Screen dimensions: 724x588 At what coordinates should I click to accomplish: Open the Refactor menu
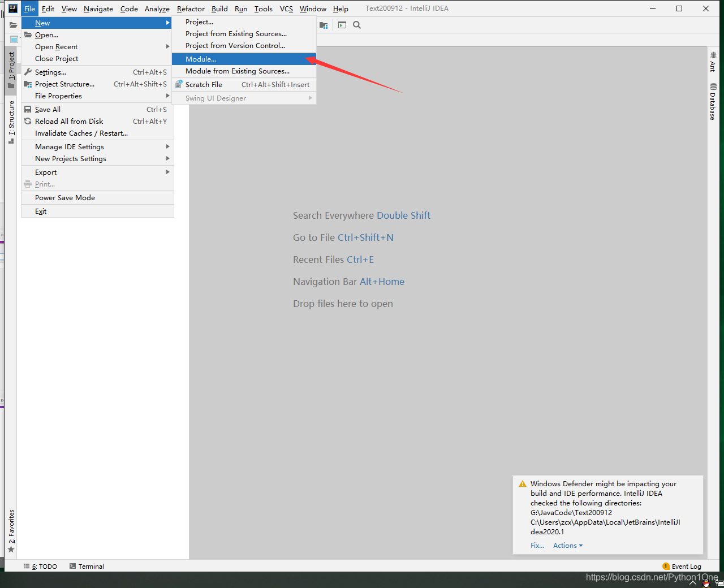tap(191, 8)
